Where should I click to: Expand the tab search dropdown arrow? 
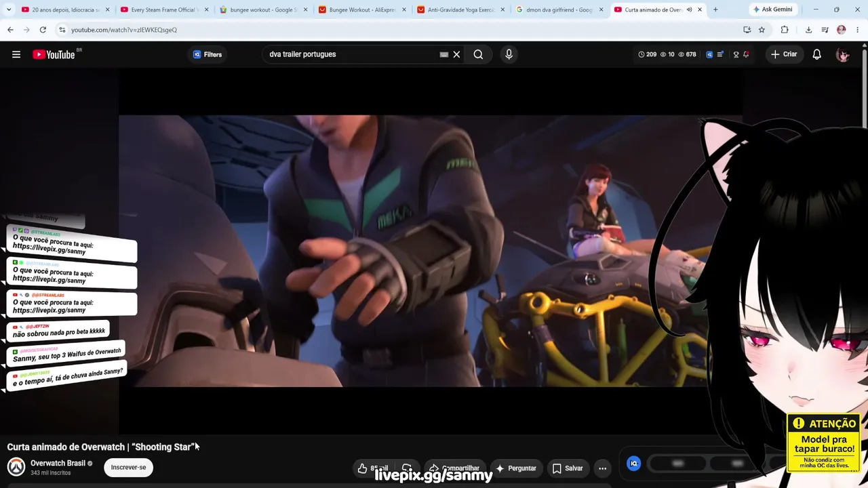pos(8,9)
